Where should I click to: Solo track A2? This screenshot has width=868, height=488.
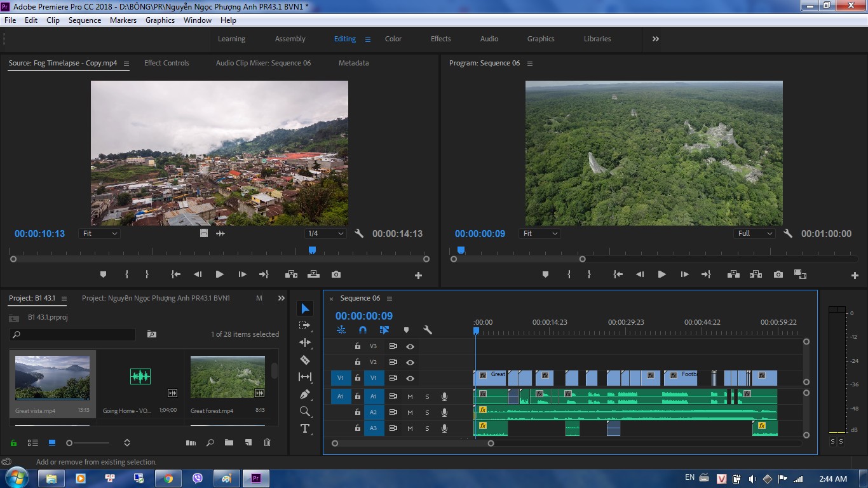(x=427, y=412)
